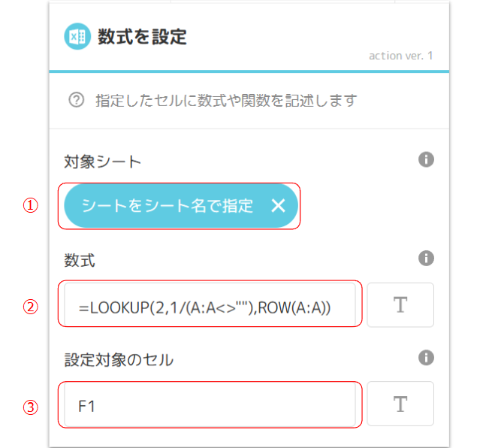Click the 数式を設定 title heading
Screen dimensions: 498x448
point(142,37)
